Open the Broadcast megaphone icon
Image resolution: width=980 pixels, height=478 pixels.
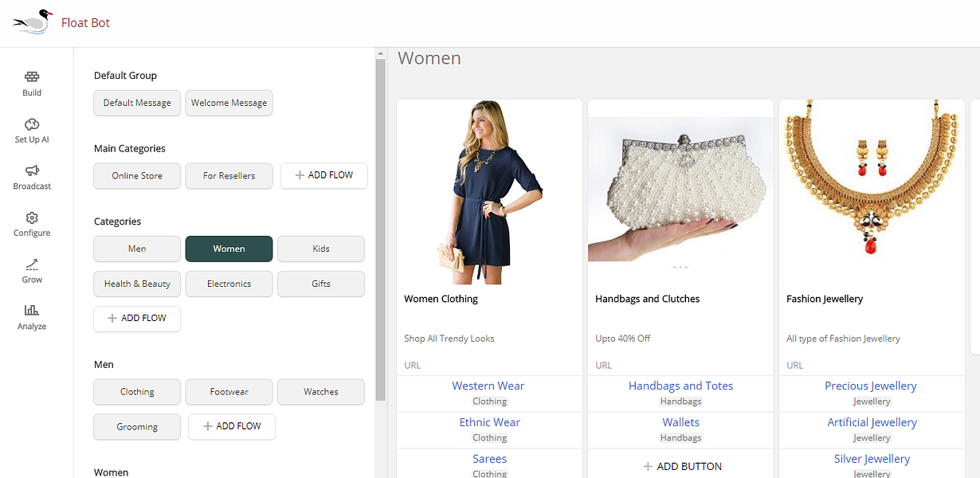[32, 170]
